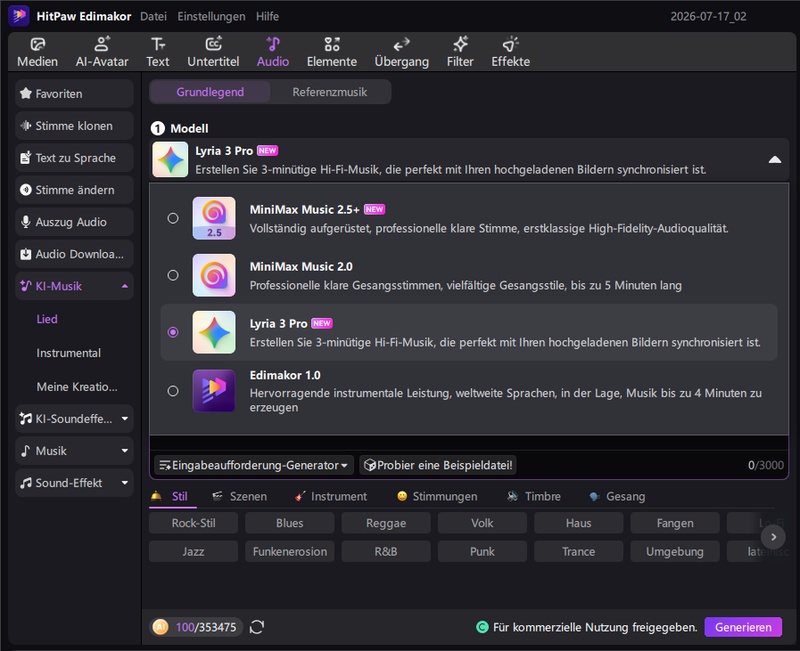Select the Text tool icon
The width and height of the screenshot is (800, 651).
pos(158,45)
